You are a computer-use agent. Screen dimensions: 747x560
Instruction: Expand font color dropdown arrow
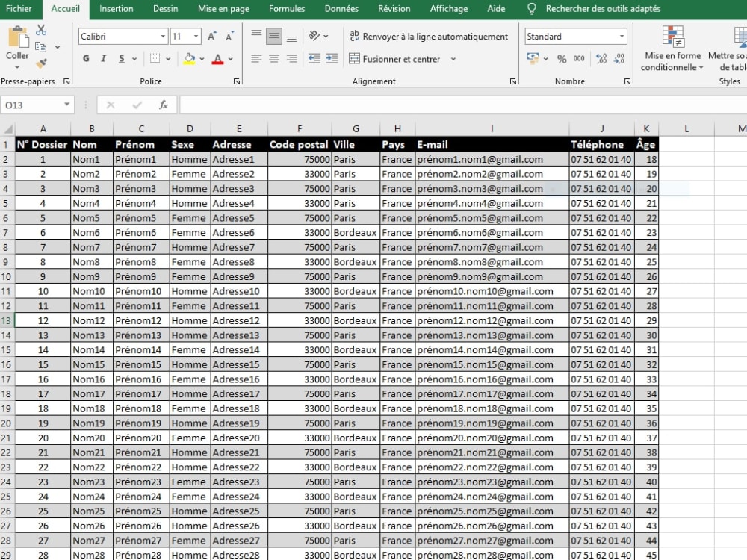231,59
